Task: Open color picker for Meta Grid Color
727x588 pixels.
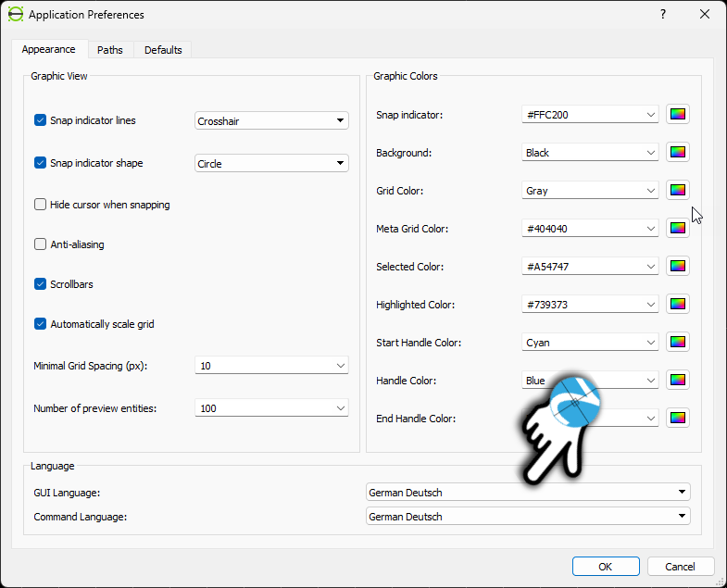Action: click(677, 229)
